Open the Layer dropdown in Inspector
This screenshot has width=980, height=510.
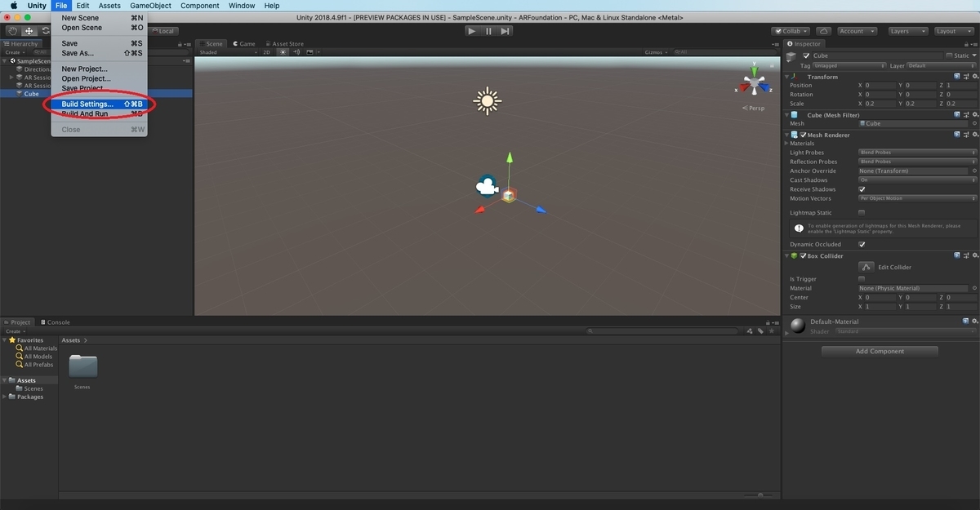coord(942,65)
